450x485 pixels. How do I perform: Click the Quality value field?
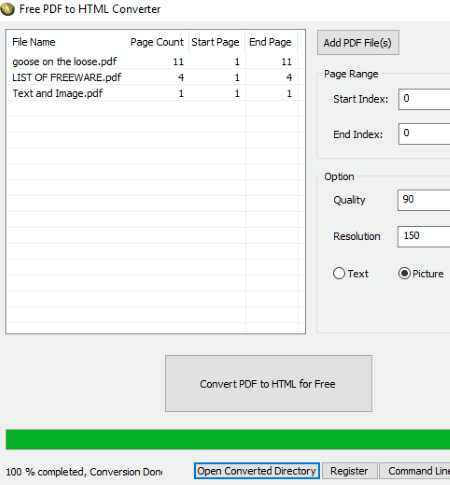pos(424,200)
